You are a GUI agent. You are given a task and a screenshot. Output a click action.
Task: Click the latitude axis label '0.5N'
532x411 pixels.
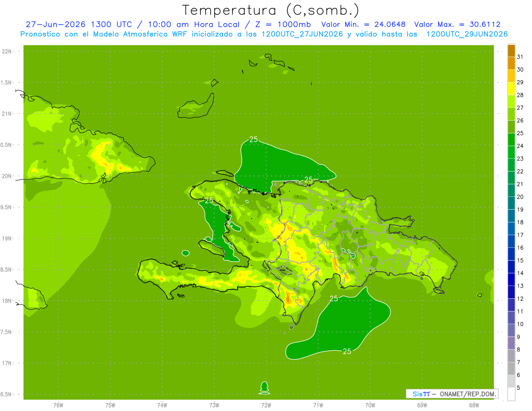click(7, 145)
